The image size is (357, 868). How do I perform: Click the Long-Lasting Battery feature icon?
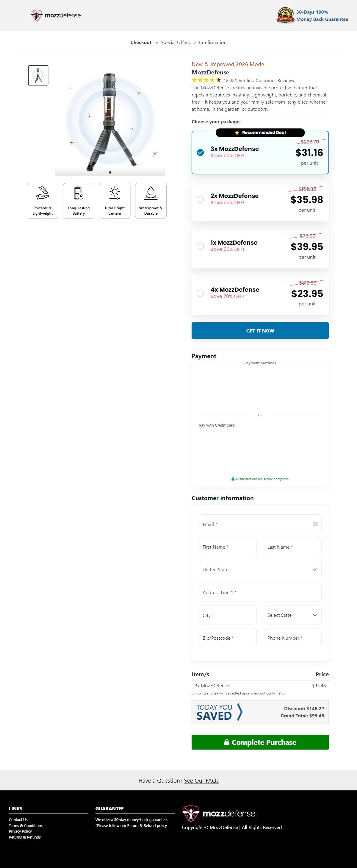[79, 193]
